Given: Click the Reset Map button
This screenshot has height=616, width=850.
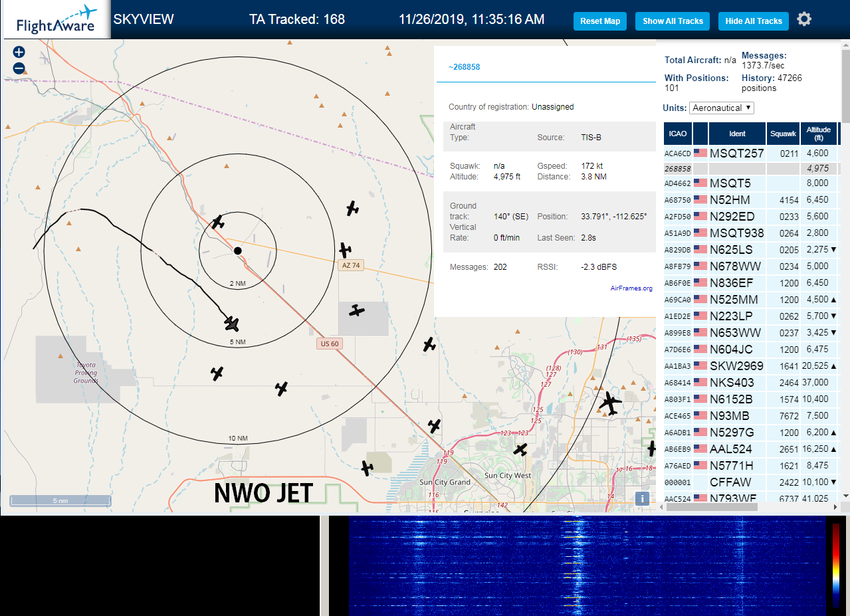Looking at the screenshot, I should 600,21.
